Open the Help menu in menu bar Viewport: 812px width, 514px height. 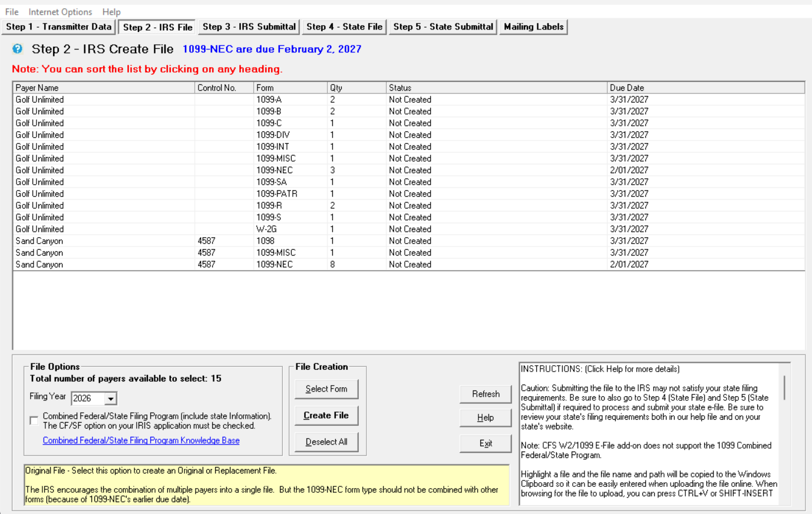point(111,12)
